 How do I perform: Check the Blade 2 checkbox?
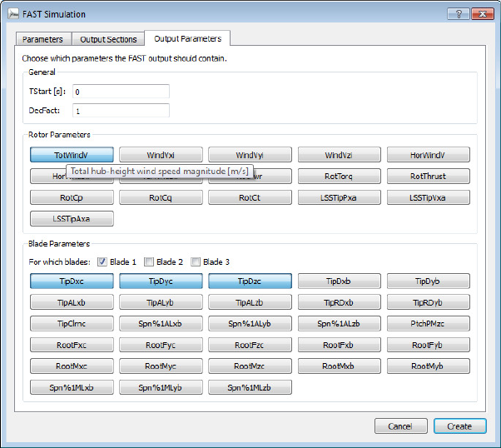[149, 262]
